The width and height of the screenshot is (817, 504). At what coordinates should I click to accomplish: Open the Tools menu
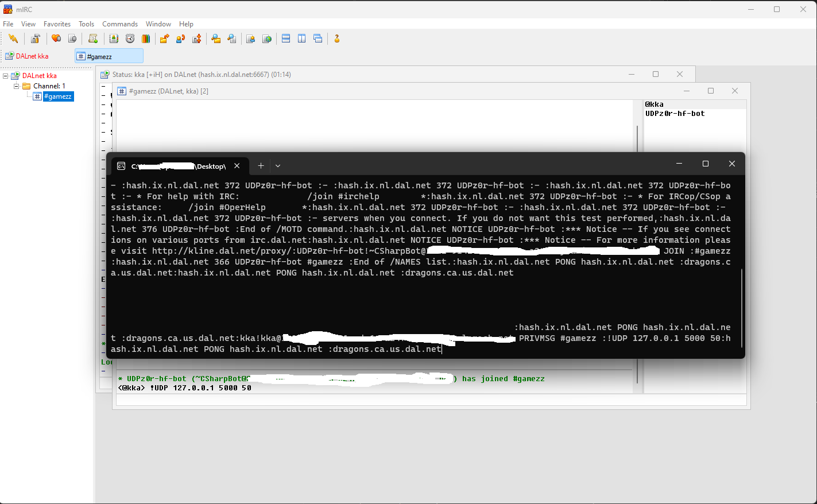[x=87, y=24]
